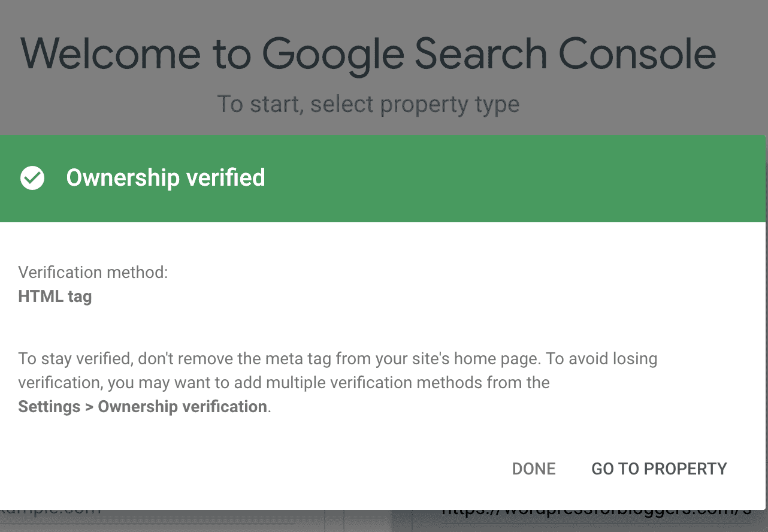Click the meta tag instructions paragraph
Viewport: 768px width, 532px height.
338,382
